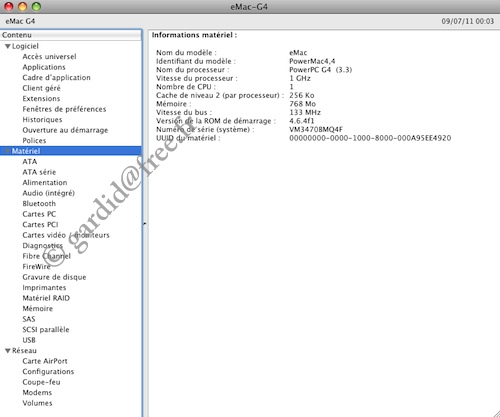Viewport: 500px width, 417px height.
Task: Click the 1 GHz processor speed value
Action: coord(300,78)
